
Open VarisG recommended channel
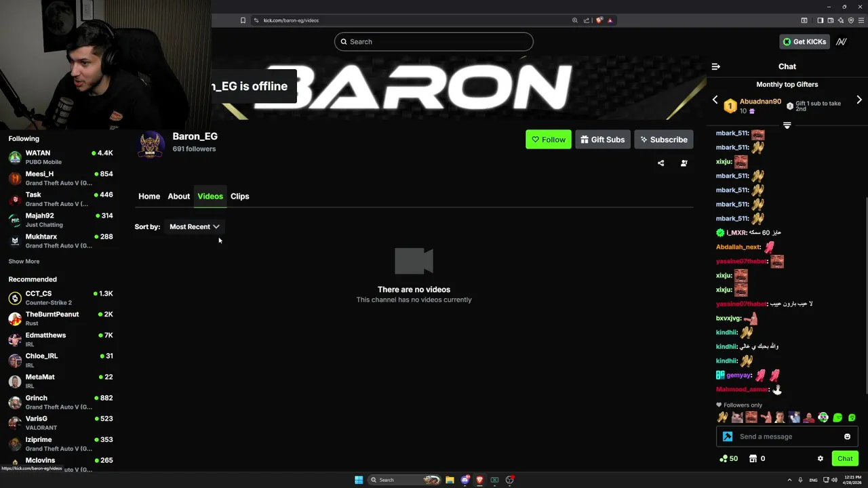point(61,423)
